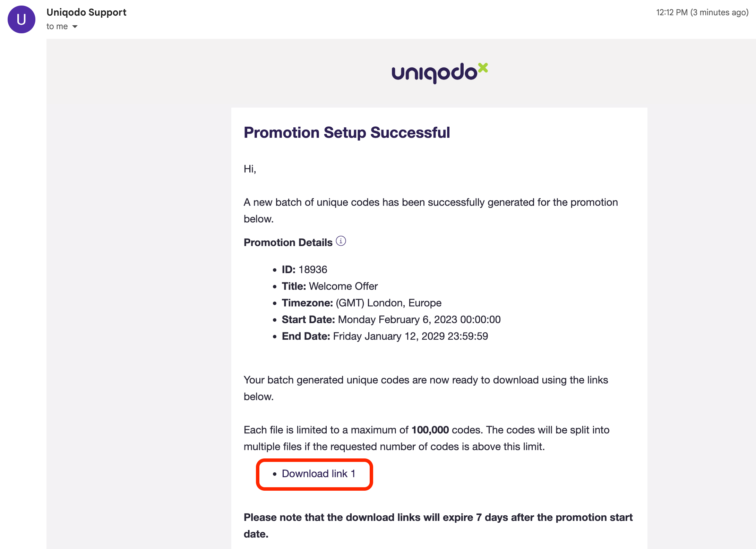Click the bold download links expiry note
The width and height of the screenshot is (756, 549).
point(438,517)
